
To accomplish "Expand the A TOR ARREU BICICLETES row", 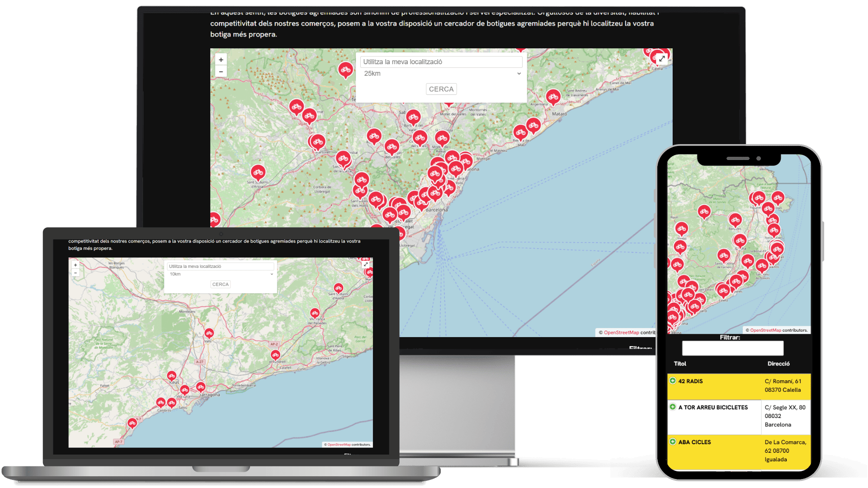I will (673, 407).
